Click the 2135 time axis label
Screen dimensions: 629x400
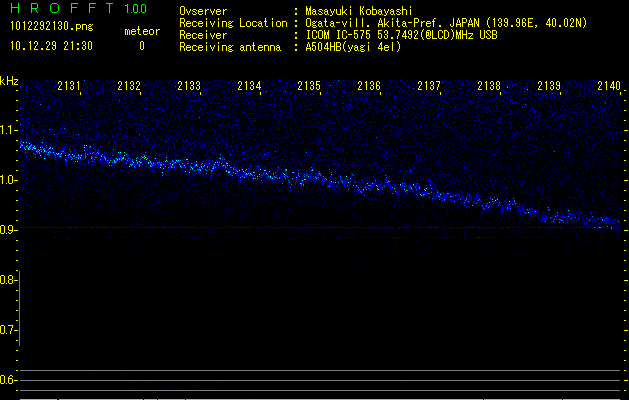click(309, 87)
